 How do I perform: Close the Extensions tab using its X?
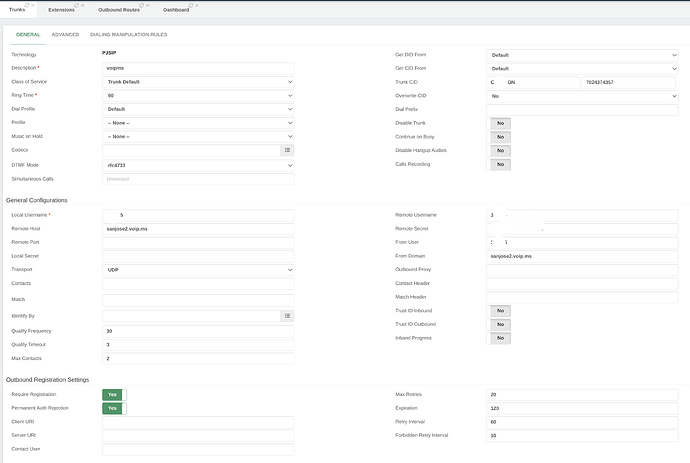click(83, 5)
